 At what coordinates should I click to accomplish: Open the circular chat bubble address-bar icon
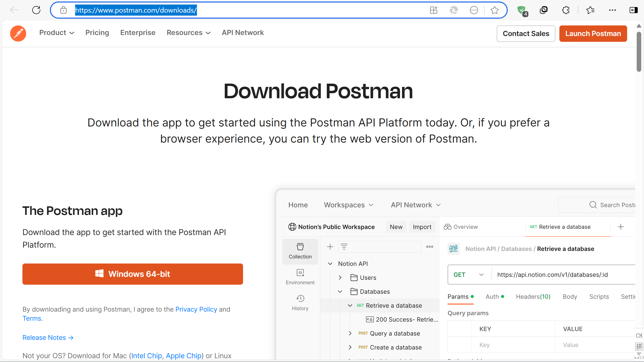(x=474, y=10)
